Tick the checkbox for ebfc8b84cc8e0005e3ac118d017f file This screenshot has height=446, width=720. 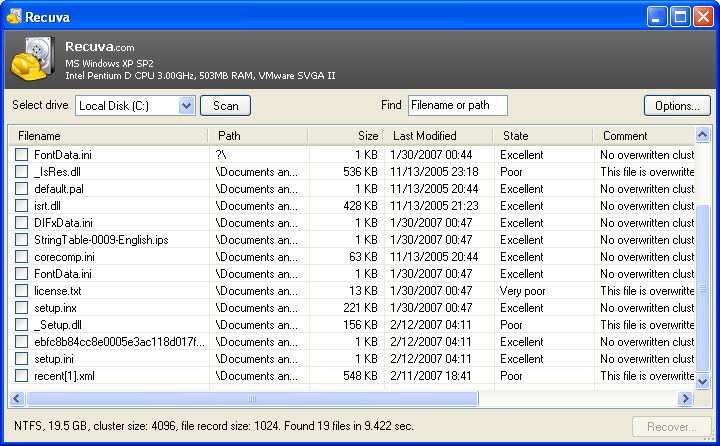click(21, 342)
